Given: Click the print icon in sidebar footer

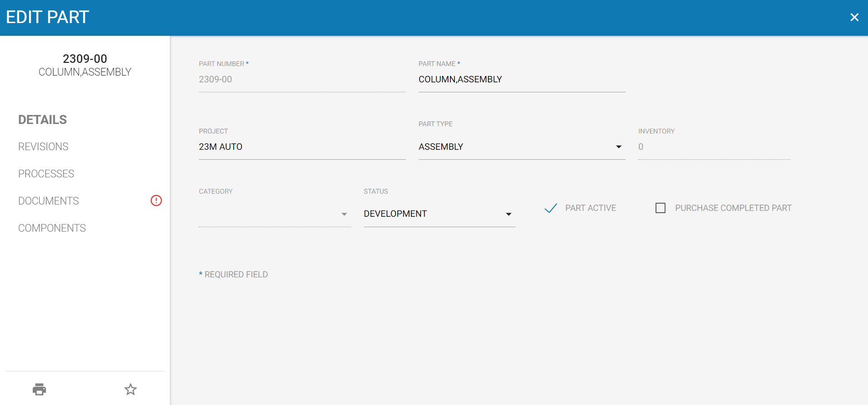Looking at the screenshot, I should tap(39, 389).
